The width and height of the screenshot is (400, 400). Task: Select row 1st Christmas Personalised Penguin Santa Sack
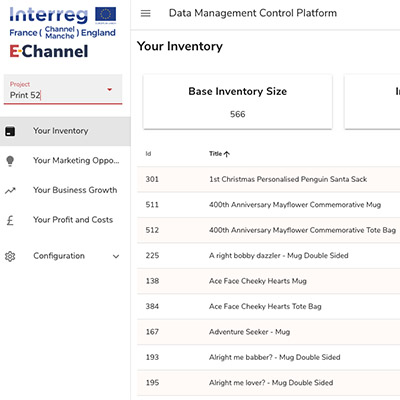click(x=268, y=179)
